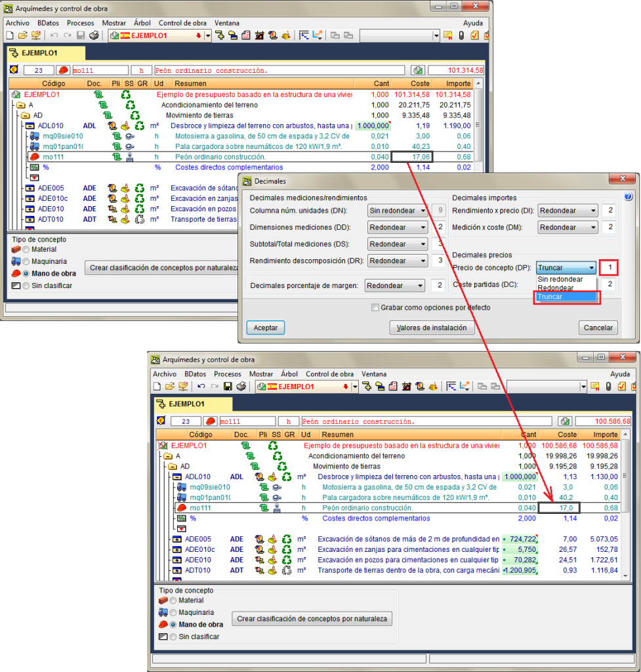The width and height of the screenshot is (641, 672).
Task: Open Subtotal/Total mediciones (DS) dropdown
Action: [x=397, y=244]
